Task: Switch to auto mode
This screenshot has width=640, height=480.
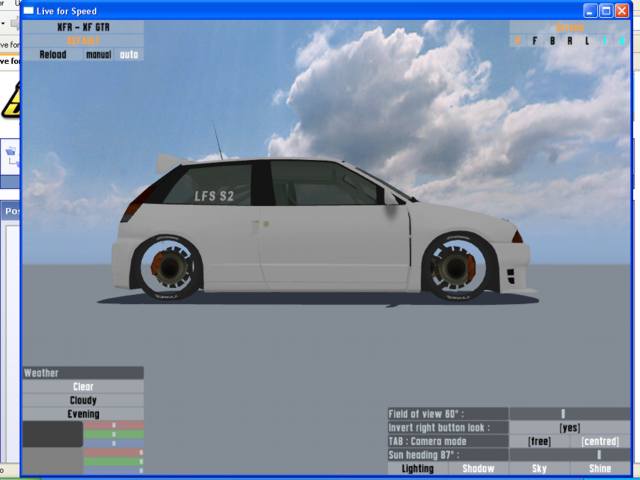Action: pyautogui.click(x=129, y=54)
